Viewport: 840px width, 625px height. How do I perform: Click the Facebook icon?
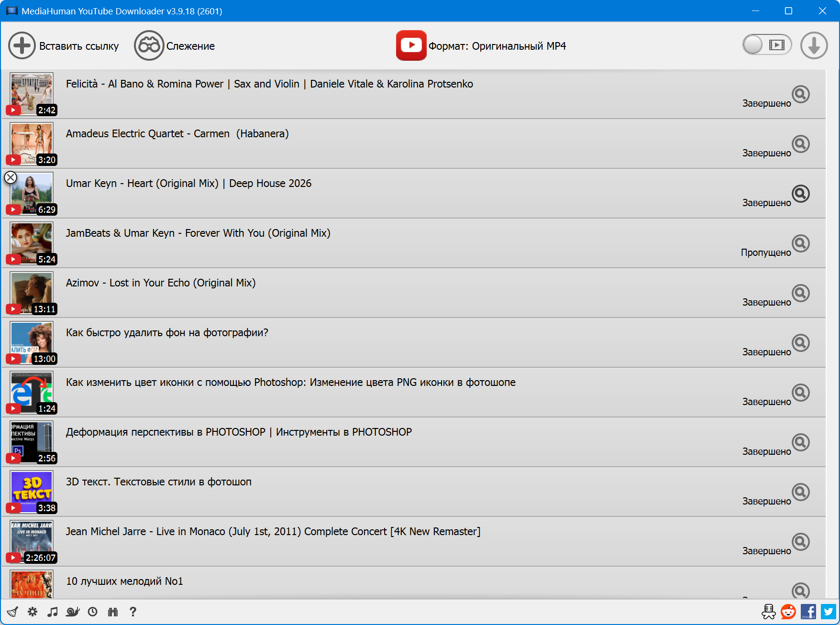click(808, 612)
